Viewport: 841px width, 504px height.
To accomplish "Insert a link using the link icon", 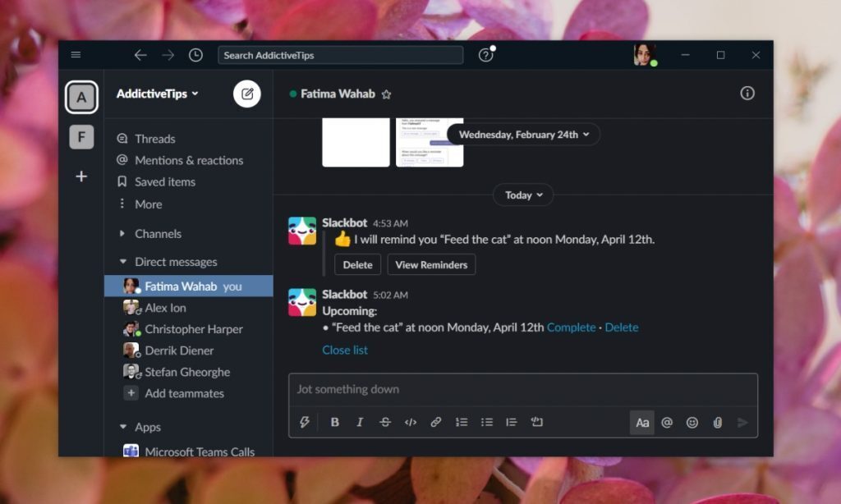I will pos(436,422).
